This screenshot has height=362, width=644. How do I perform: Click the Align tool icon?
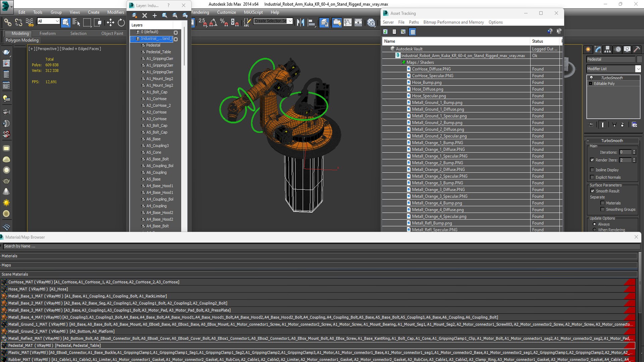(312, 22)
